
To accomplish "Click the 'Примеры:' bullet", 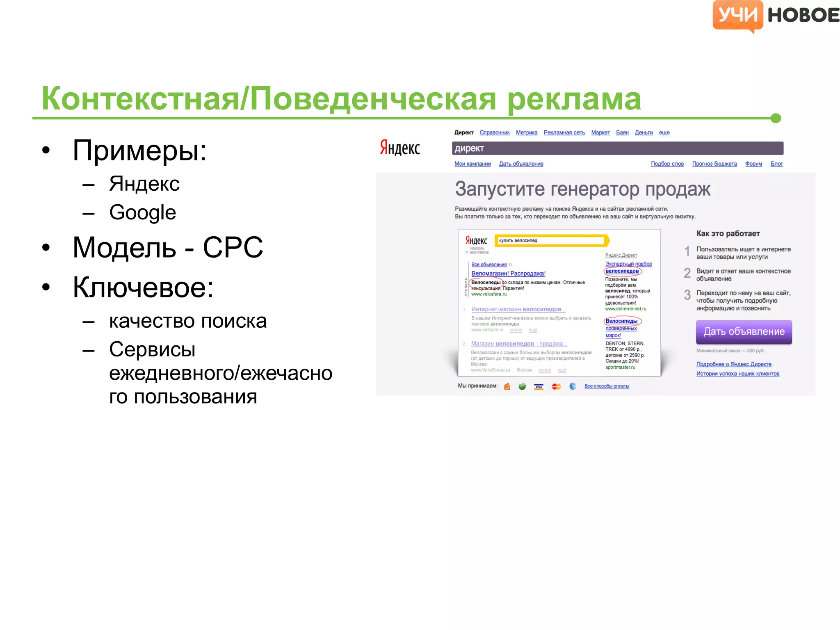I will tap(139, 151).
